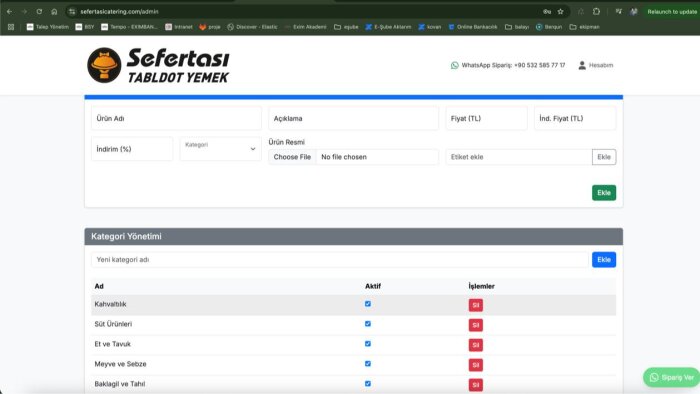Focus the Yeni kategori adı field

[x=340, y=260]
